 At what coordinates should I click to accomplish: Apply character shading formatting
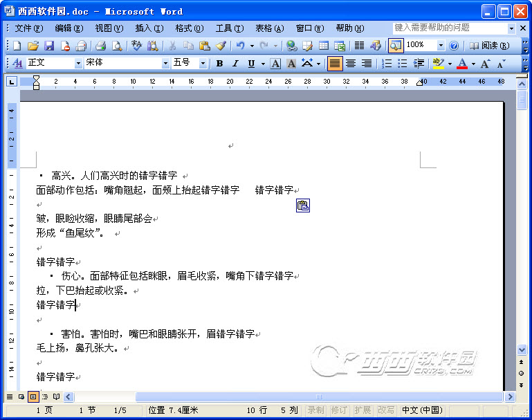click(291, 64)
